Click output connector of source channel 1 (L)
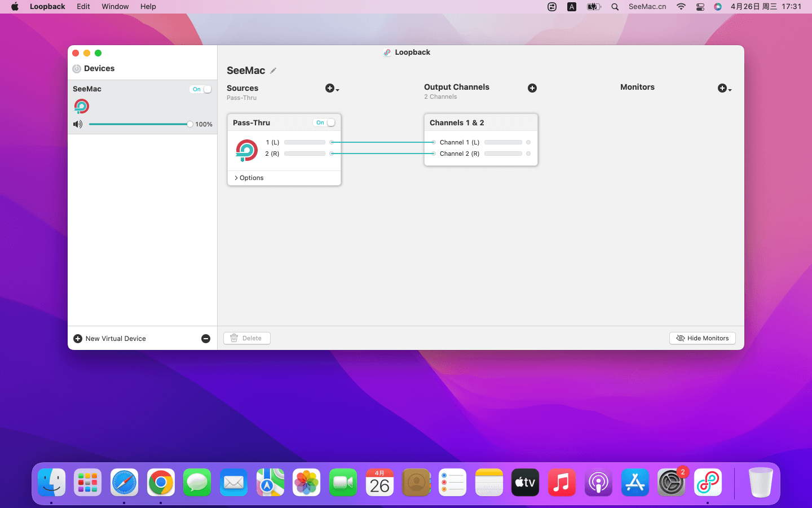This screenshot has width=812, height=508. [332, 142]
